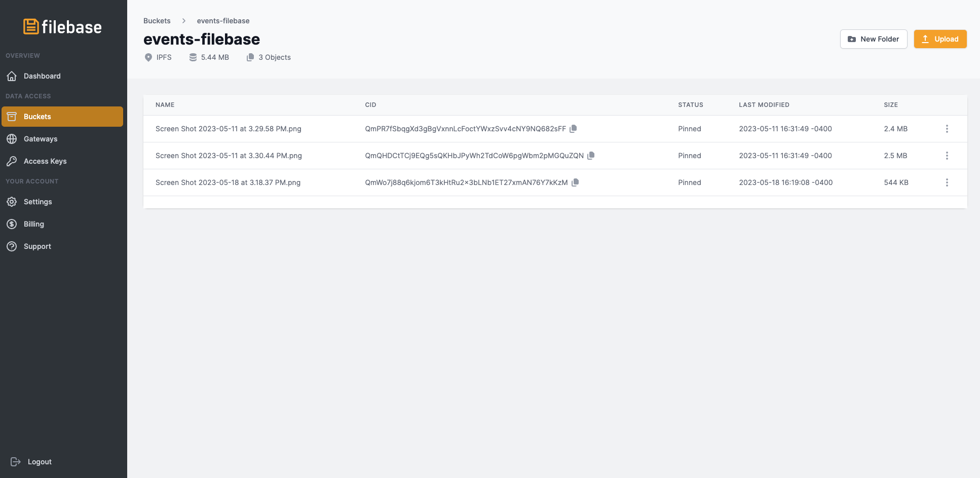
Task: Open options menu for 3.29.58 PM file
Action: tap(947, 129)
